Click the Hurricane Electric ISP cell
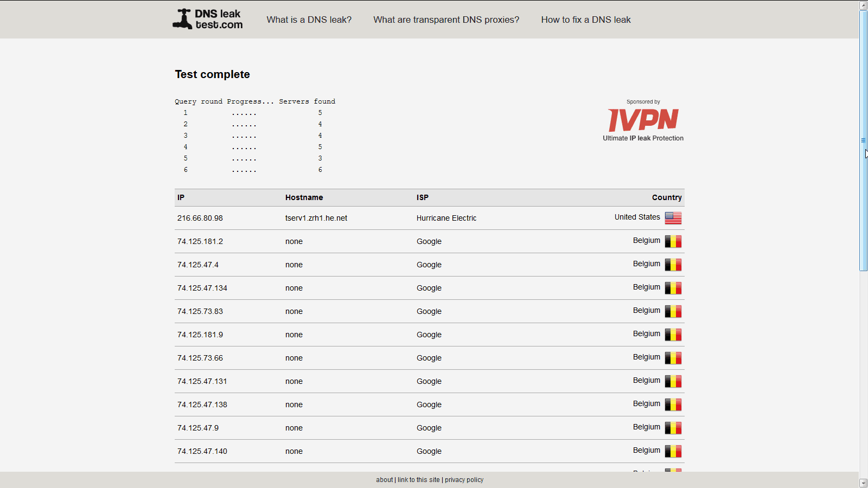The height and width of the screenshot is (488, 868). pos(446,218)
